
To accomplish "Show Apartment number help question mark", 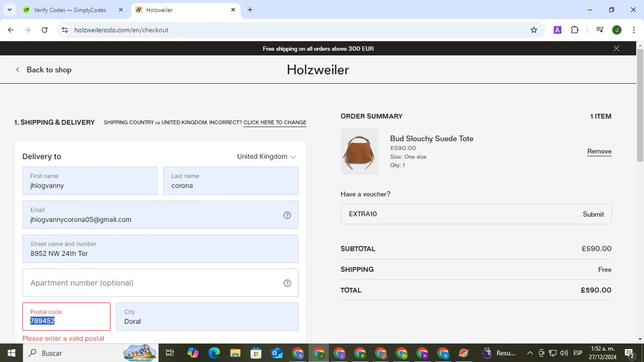I will click(287, 283).
